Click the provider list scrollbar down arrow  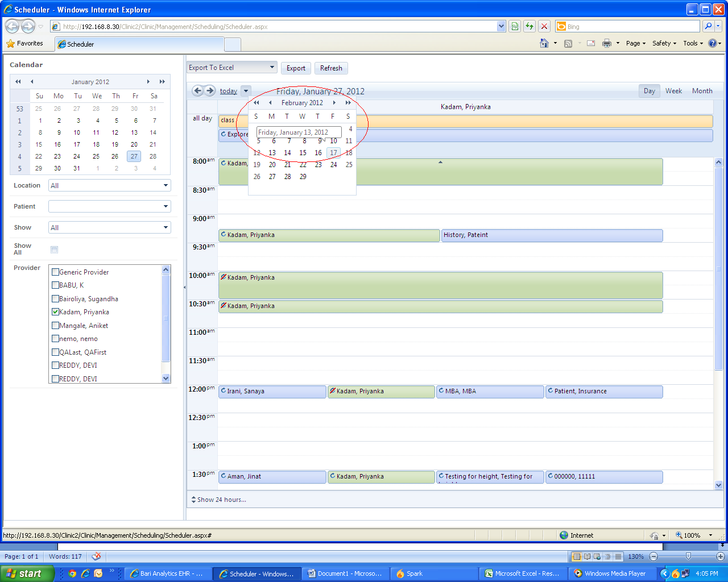point(166,379)
